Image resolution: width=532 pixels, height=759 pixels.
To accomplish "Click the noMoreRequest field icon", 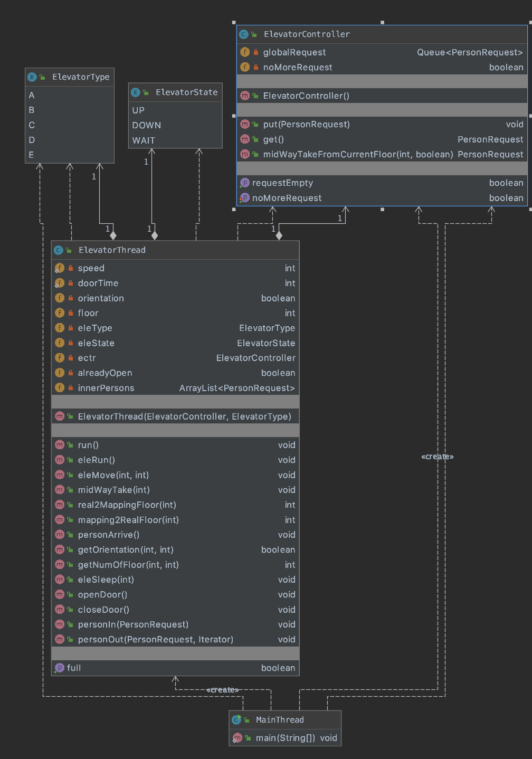I will point(245,67).
